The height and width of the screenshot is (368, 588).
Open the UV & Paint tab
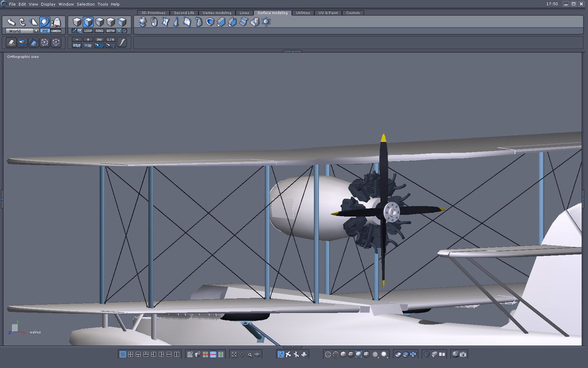[328, 13]
